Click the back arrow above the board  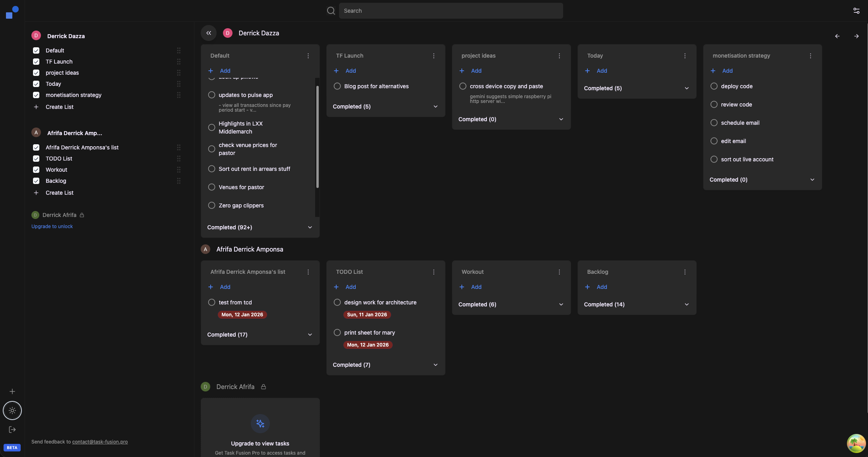837,36
